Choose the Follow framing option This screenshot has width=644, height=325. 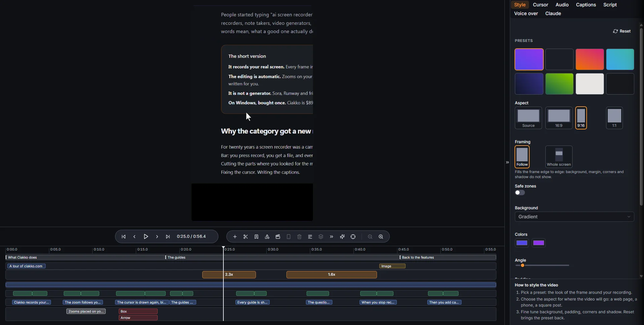click(x=522, y=157)
